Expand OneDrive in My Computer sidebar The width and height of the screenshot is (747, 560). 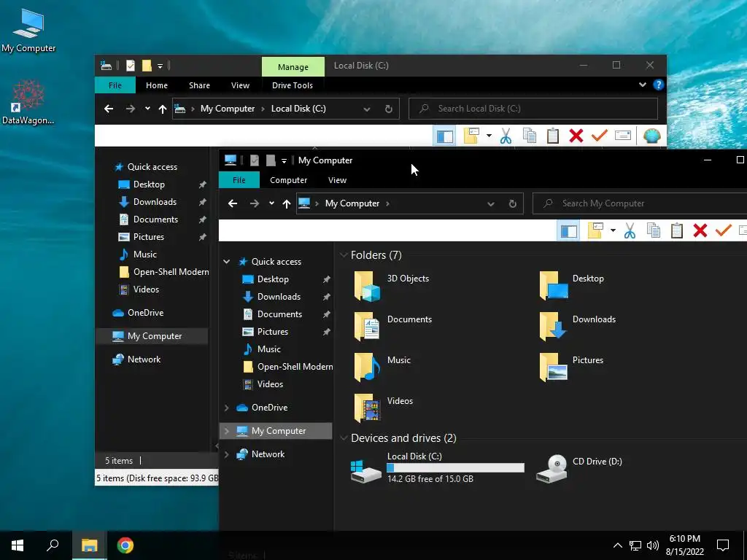point(227,408)
